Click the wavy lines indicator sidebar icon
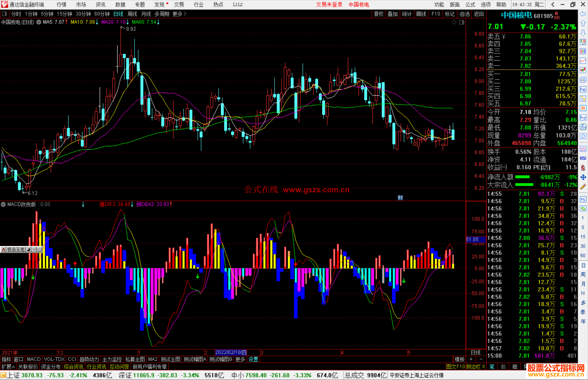This screenshot has width=588, height=380. [x=583, y=149]
